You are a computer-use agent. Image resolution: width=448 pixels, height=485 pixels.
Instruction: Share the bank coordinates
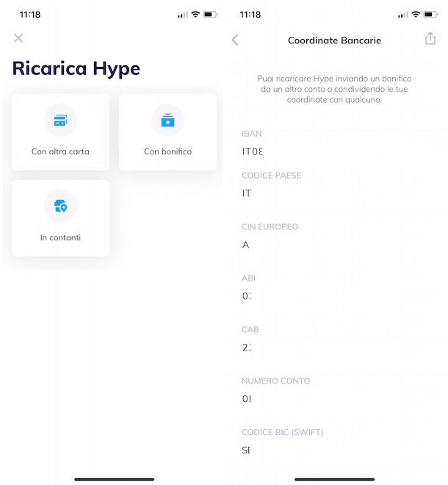tap(430, 39)
